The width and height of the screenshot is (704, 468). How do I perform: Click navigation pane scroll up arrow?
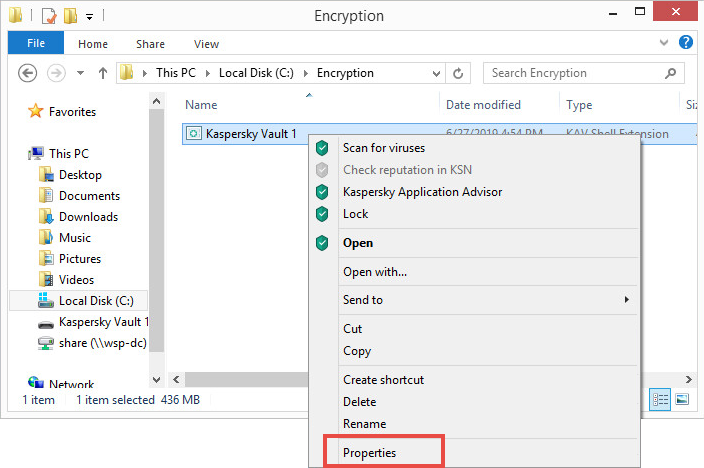click(x=156, y=101)
